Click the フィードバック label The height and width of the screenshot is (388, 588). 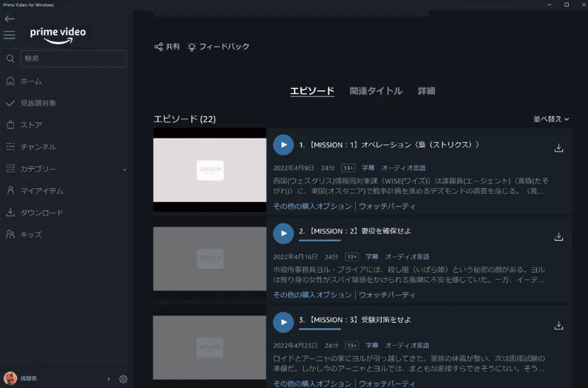(224, 47)
